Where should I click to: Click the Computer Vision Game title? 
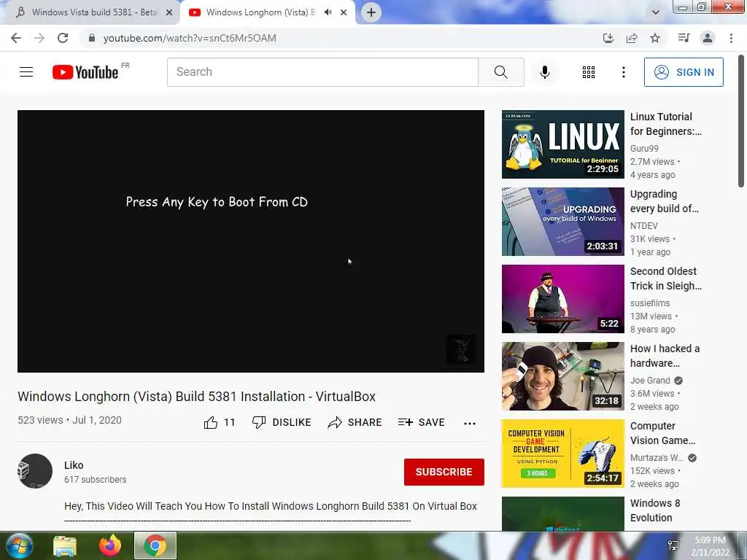(662, 433)
